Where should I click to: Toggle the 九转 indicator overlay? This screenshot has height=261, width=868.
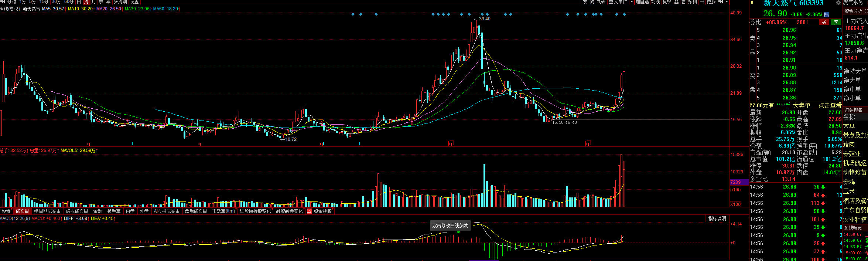point(601,2)
